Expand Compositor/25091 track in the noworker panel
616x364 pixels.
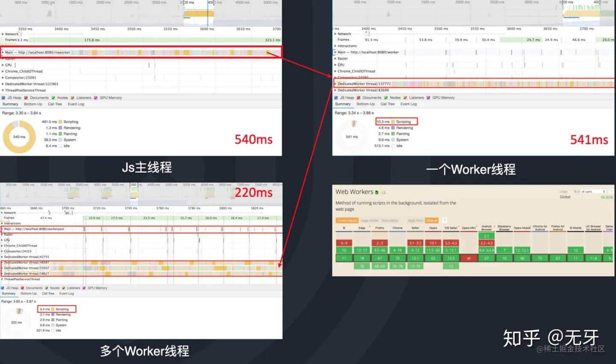(x=3, y=78)
